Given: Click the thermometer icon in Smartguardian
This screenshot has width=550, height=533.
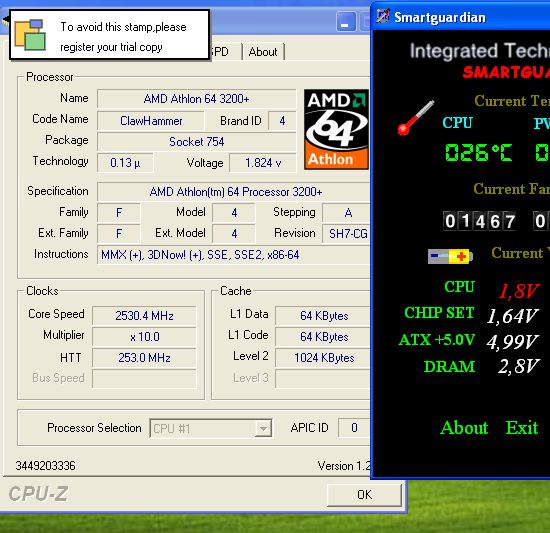Looking at the screenshot, I should (x=416, y=117).
